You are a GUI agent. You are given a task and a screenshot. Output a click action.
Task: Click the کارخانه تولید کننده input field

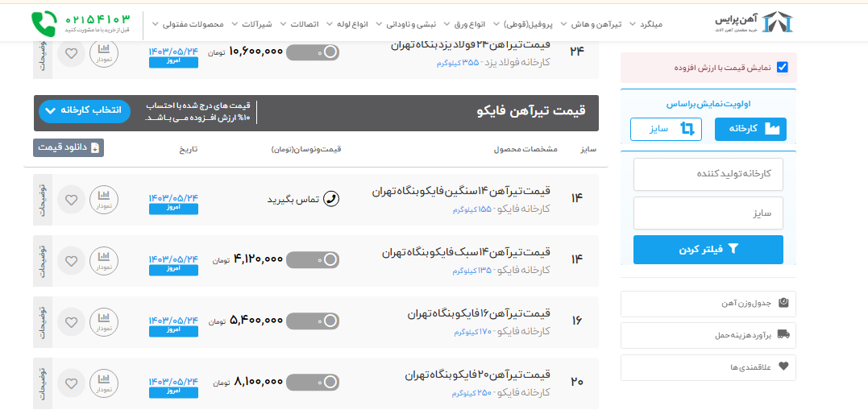coord(708,175)
